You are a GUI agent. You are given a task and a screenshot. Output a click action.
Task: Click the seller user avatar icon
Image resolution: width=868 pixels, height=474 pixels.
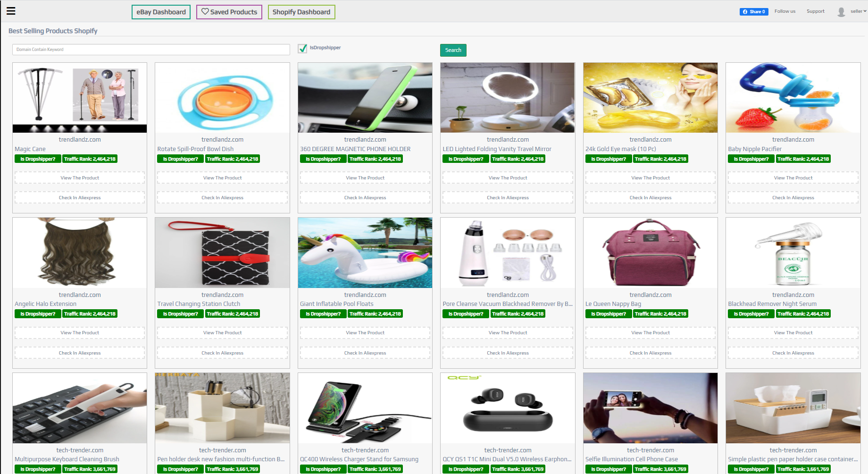pyautogui.click(x=841, y=12)
